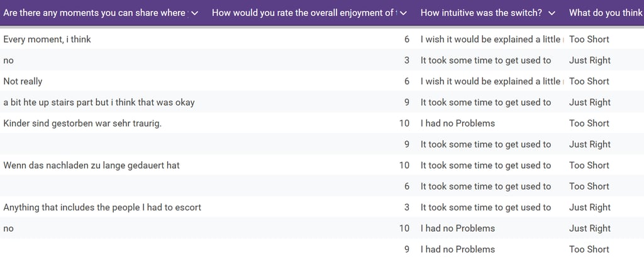
Task: Click the 'Not really' response cell
Action: pyautogui.click(x=23, y=81)
